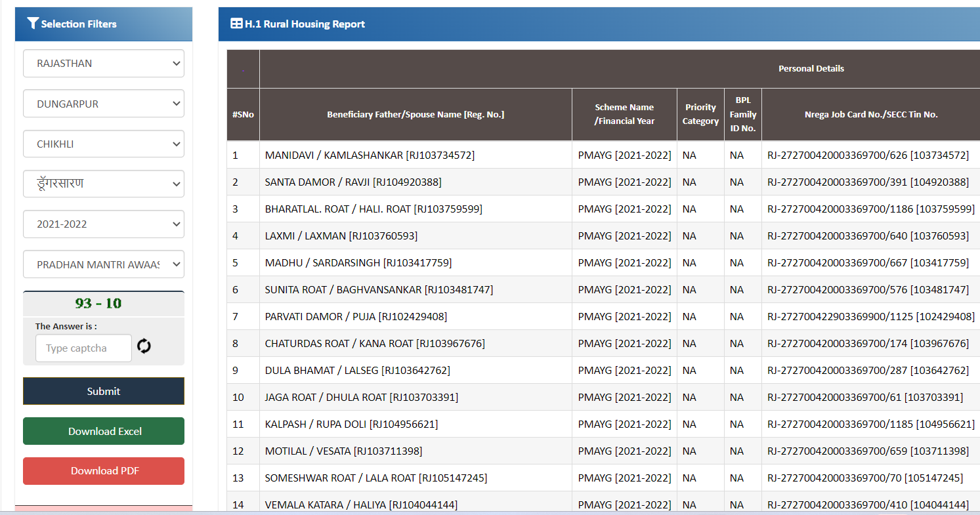Click the filter icon in Selection Filters header
Image resolution: width=980 pixels, height=515 pixels.
33,23
